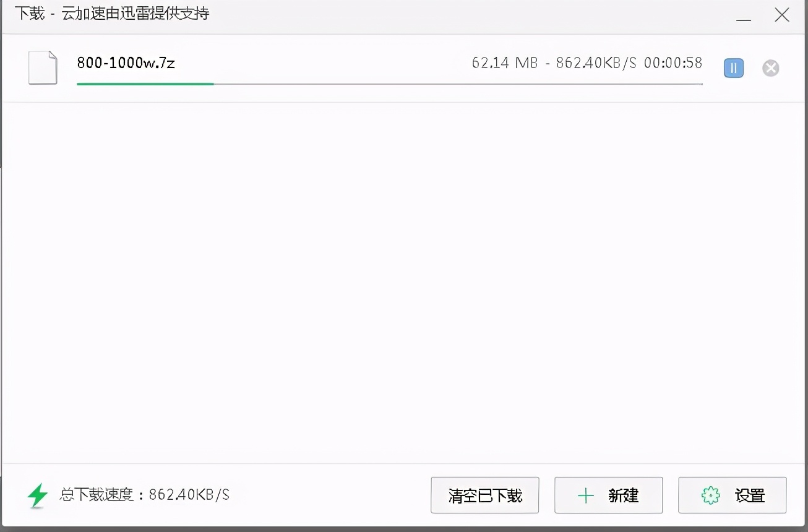This screenshot has height=532, width=808.
Task: Click the empty download list area
Action: [x=404, y=283]
